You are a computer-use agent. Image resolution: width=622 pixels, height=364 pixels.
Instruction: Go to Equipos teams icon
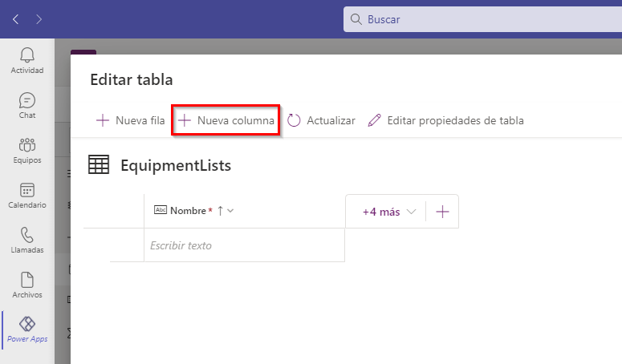[x=27, y=145]
